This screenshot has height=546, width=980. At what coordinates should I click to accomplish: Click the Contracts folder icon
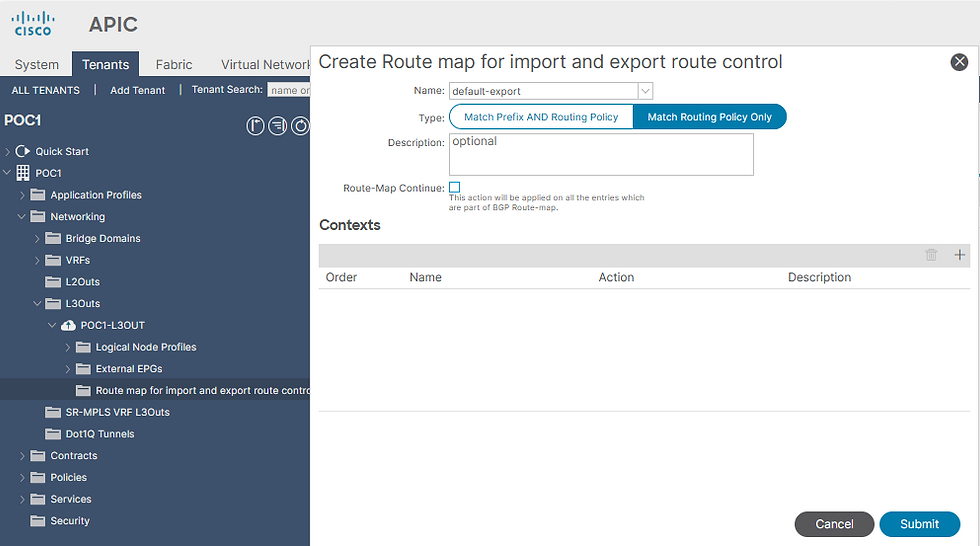tap(38, 456)
